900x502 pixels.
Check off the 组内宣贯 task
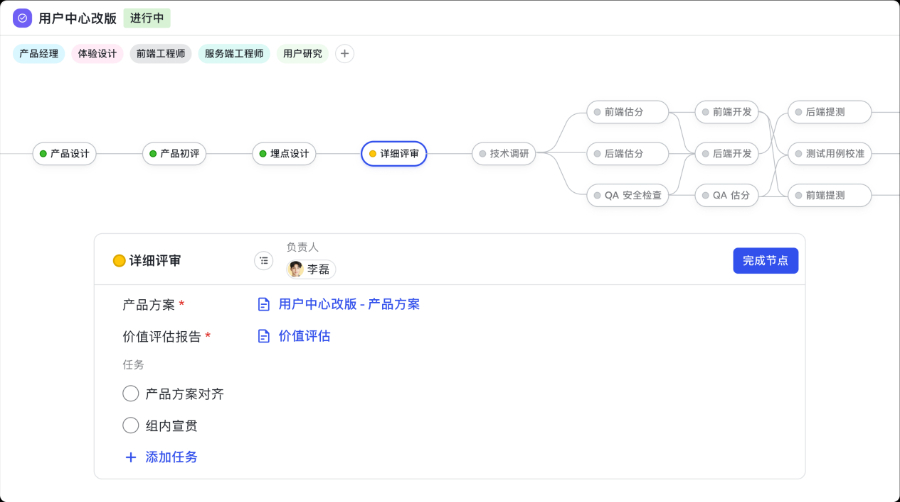point(131,425)
